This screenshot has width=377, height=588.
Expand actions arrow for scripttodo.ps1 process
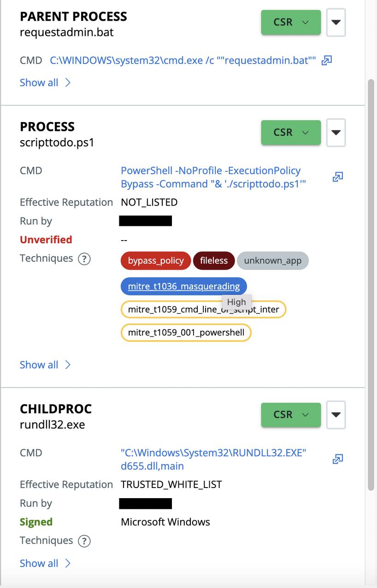point(336,132)
